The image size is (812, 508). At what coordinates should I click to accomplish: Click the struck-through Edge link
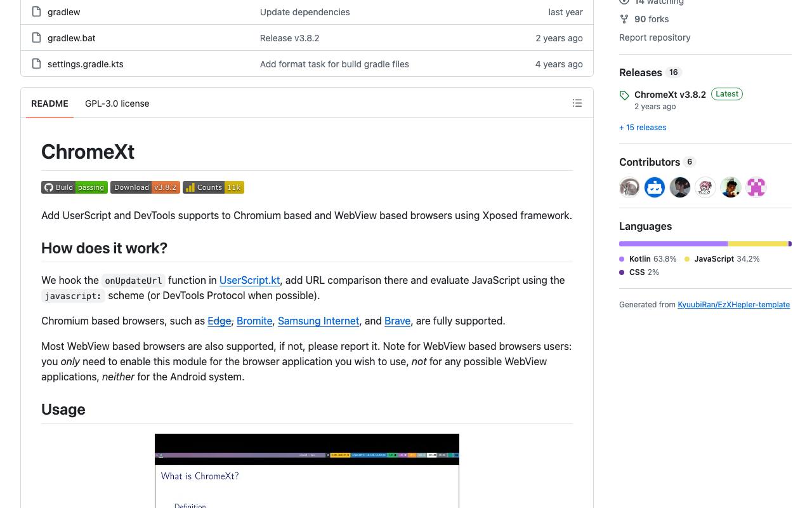point(219,321)
